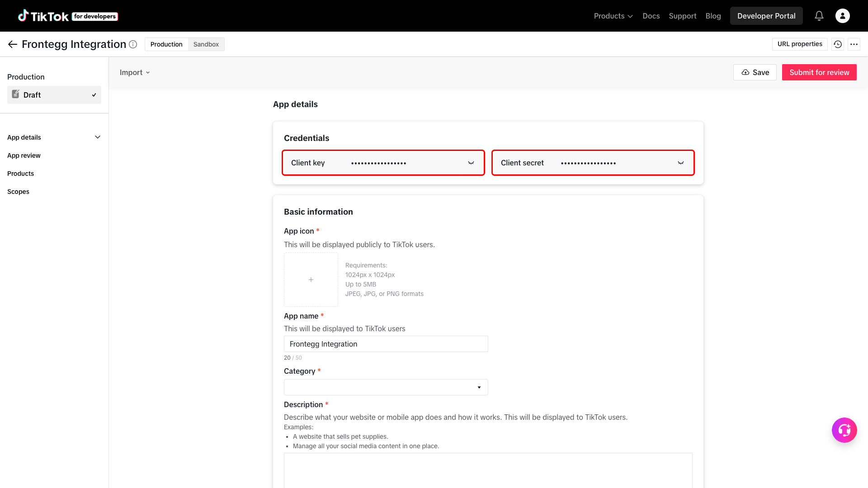
Task: Expand the Products navigation menu
Action: (613, 16)
